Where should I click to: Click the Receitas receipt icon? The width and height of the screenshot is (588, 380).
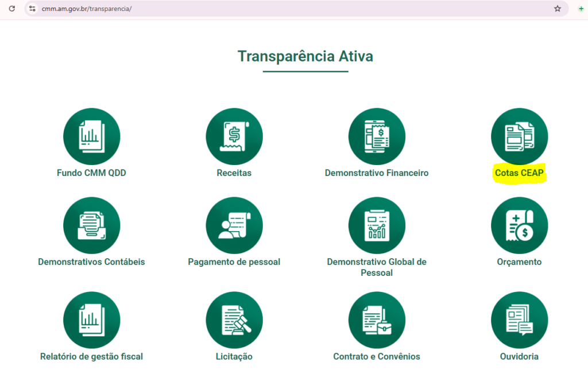click(234, 136)
